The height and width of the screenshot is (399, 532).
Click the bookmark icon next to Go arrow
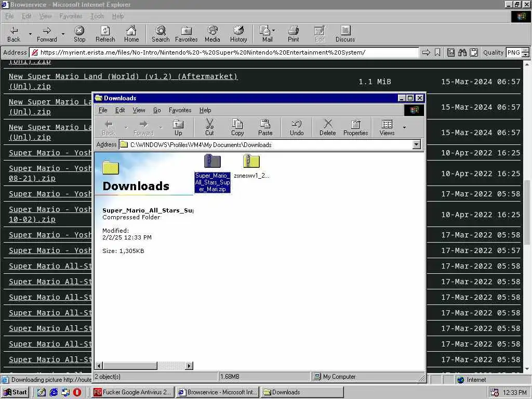coord(437,52)
